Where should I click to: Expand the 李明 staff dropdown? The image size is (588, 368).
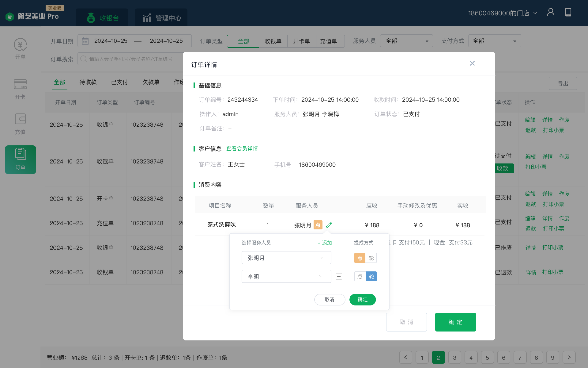click(286, 276)
